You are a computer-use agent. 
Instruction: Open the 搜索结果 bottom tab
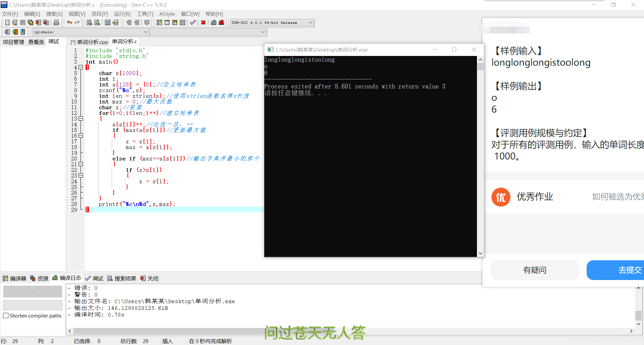(122, 278)
